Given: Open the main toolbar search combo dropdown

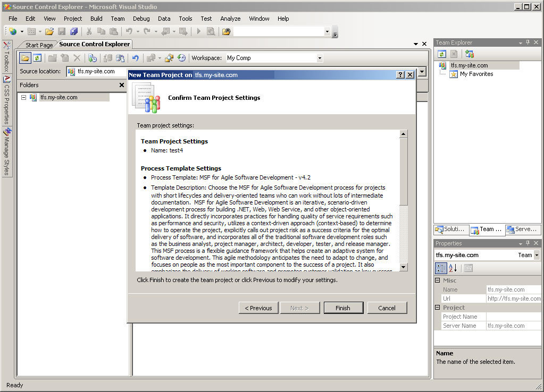Looking at the screenshot, I should click(x=327, y=32).
